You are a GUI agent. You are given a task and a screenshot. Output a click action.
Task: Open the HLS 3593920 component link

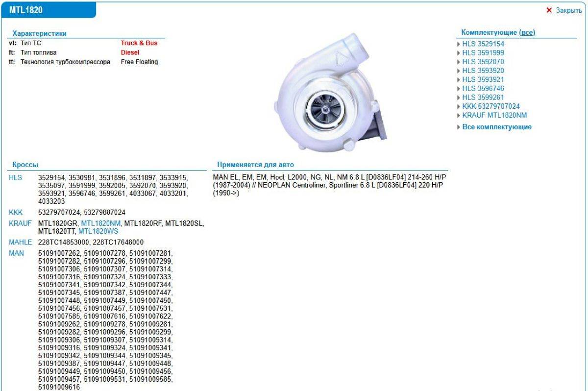(x=483, y=71)
